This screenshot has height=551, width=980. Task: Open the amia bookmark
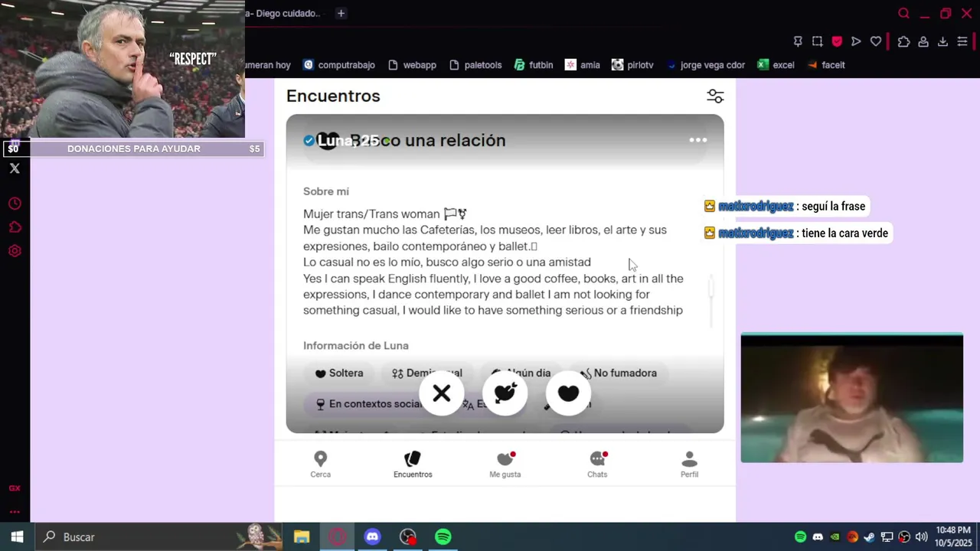pyautogui.click(x=582, y=65)
